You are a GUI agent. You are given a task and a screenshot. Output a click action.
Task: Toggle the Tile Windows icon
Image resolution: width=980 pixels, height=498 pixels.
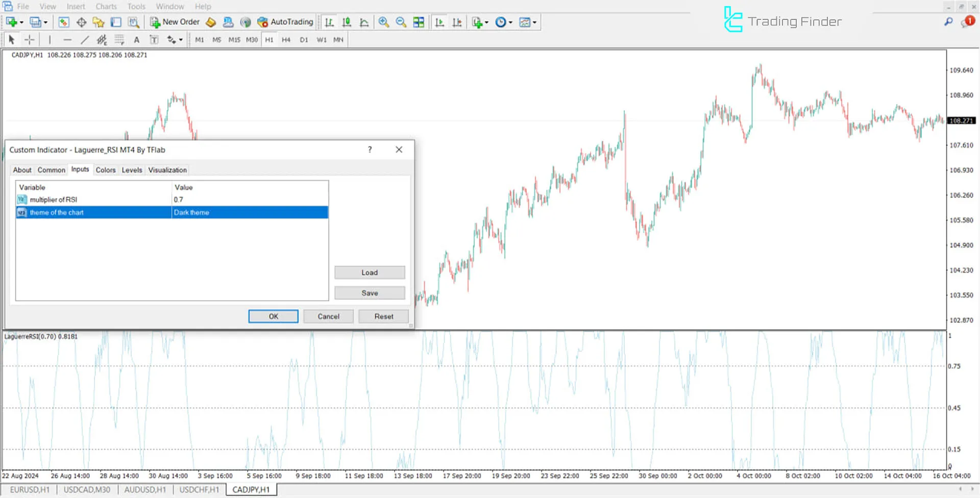[419, 22]
